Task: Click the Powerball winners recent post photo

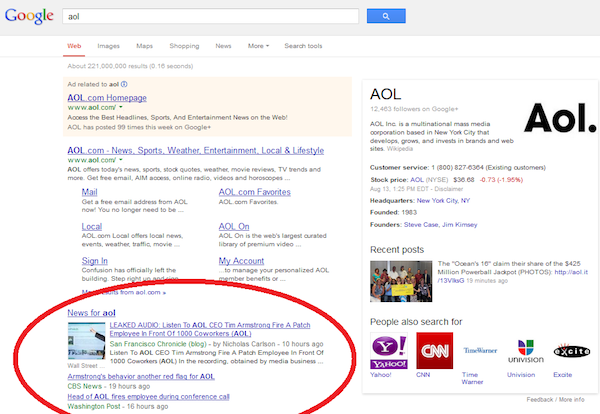Action: coord(401,281)
